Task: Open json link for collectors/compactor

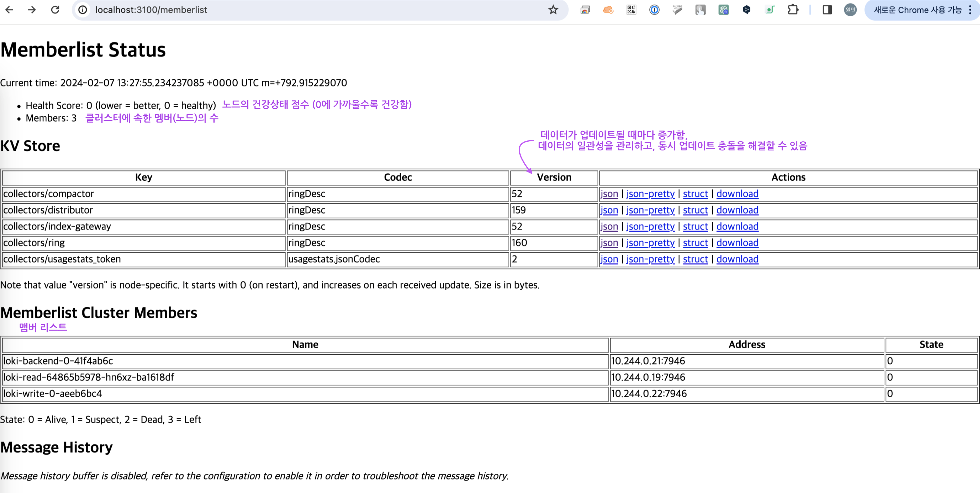Action: tap(609, 194)
